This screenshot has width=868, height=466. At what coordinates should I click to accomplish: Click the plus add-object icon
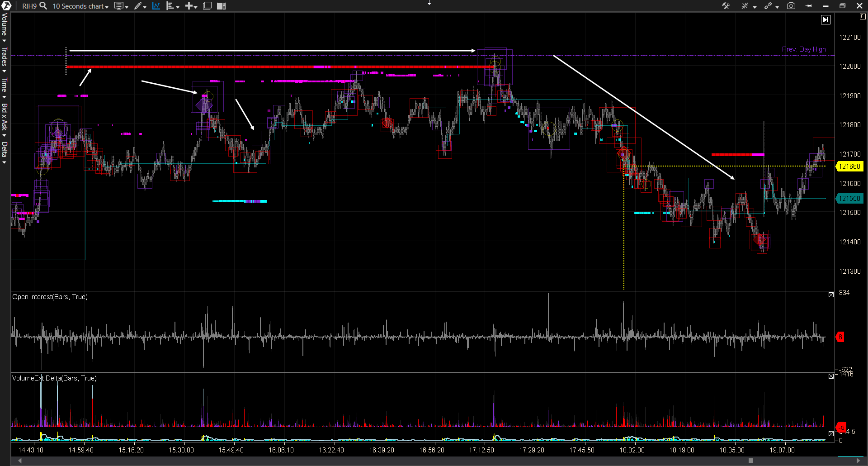coord(189,6)
